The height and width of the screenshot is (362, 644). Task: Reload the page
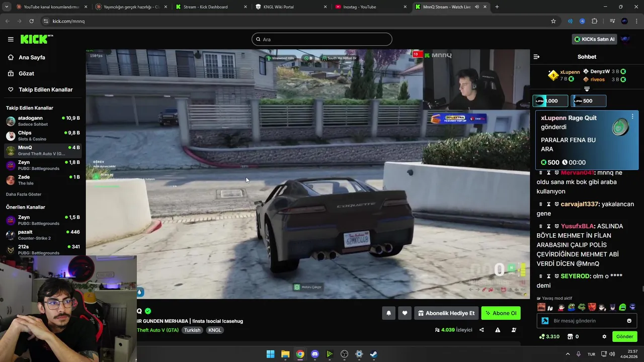[31, 21]
